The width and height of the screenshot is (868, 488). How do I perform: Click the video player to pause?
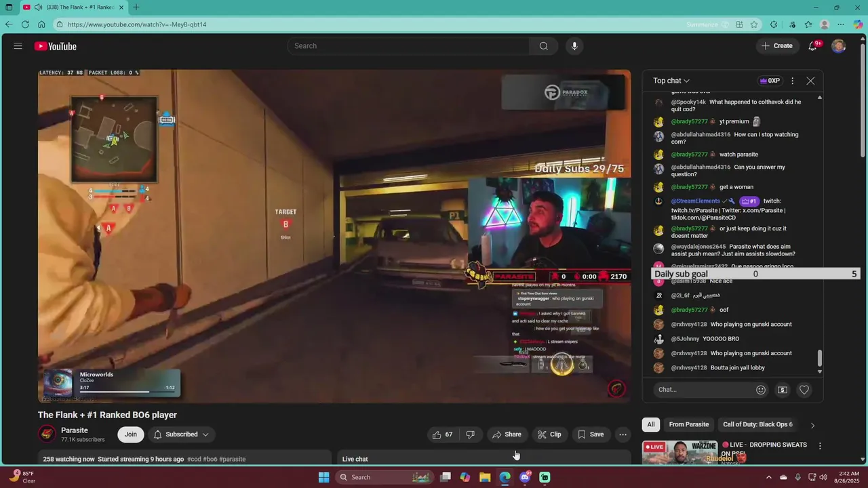point(334,236)
